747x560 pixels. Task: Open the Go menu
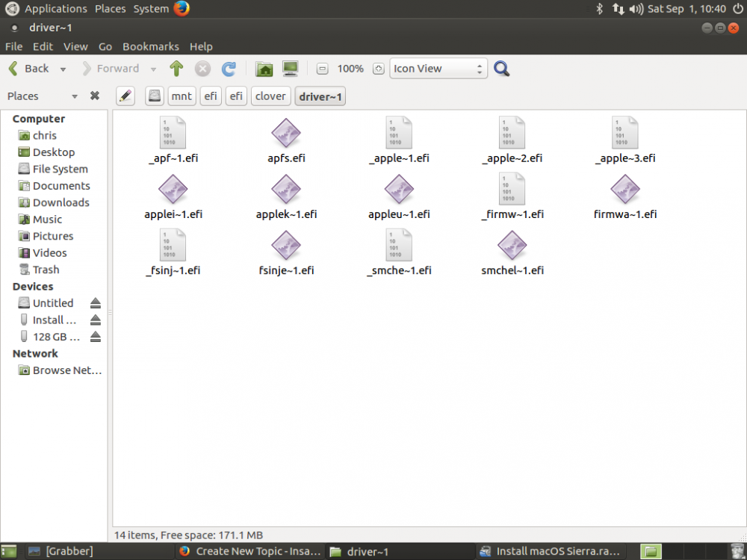(x=105, y=46)
